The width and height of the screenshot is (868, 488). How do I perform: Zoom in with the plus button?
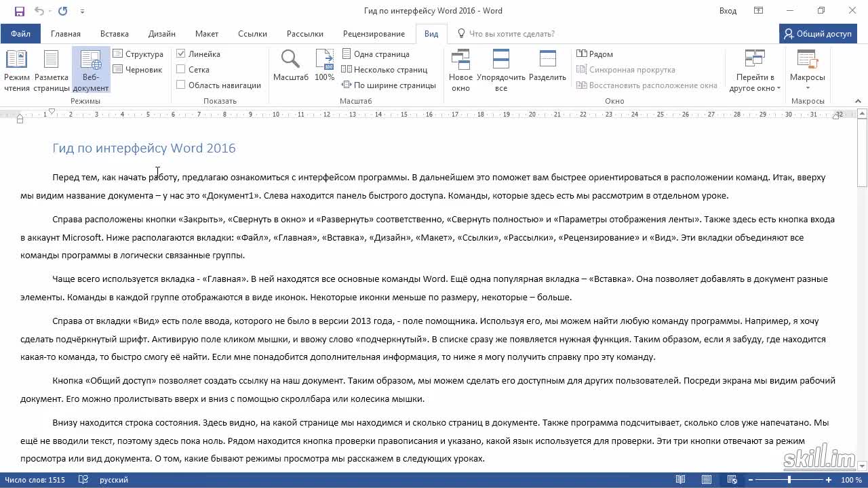point(829,480)
